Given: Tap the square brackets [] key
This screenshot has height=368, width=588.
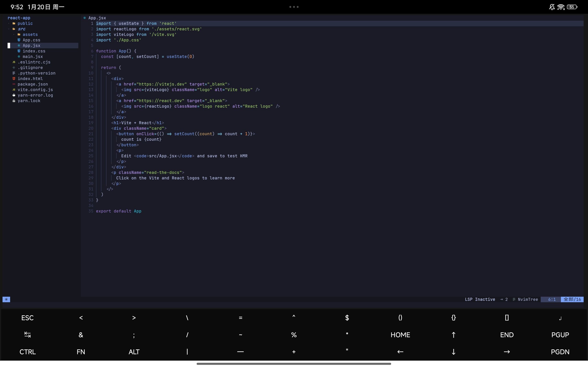Looking at the screenshot, I should 507,318.
